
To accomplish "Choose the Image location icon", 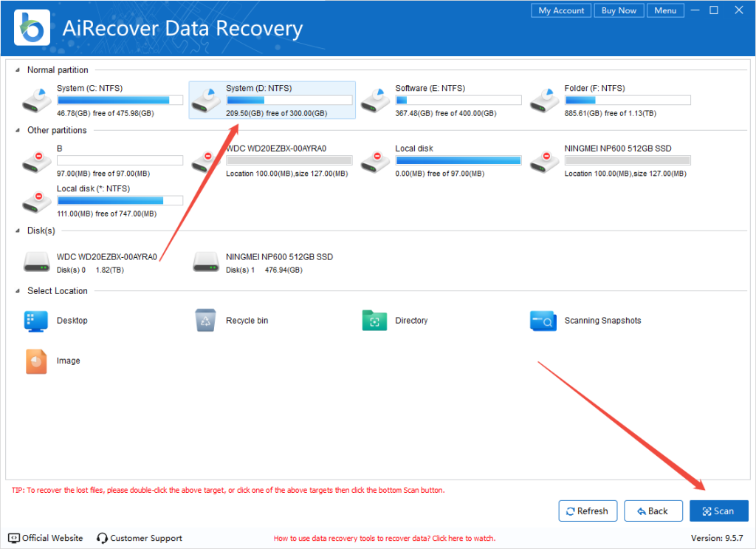I will click(37, 361).
